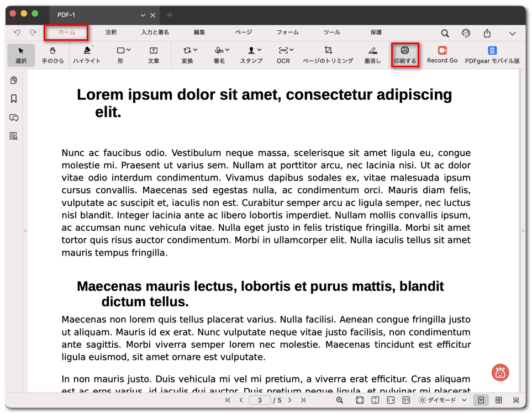Open ページのトリミング crop tool
532x414 pixels.
[x=328, y=55]
